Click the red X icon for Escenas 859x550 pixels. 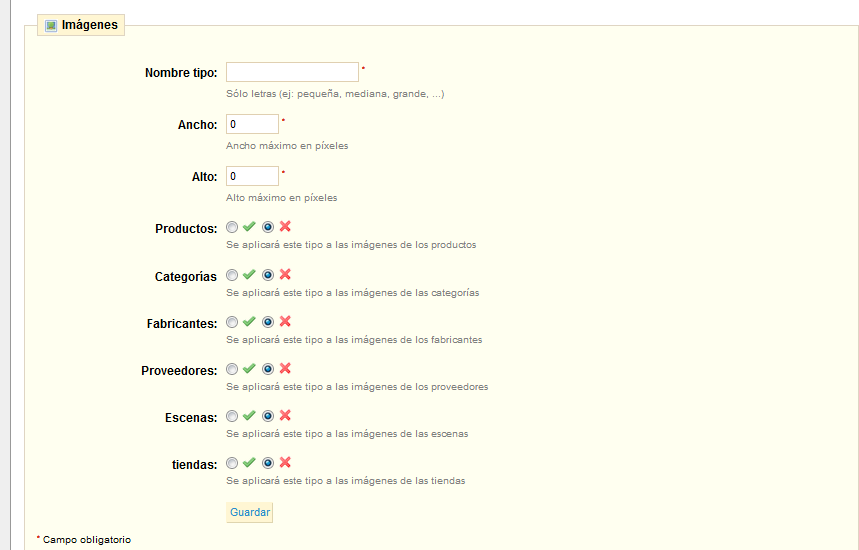pos(285,416)
